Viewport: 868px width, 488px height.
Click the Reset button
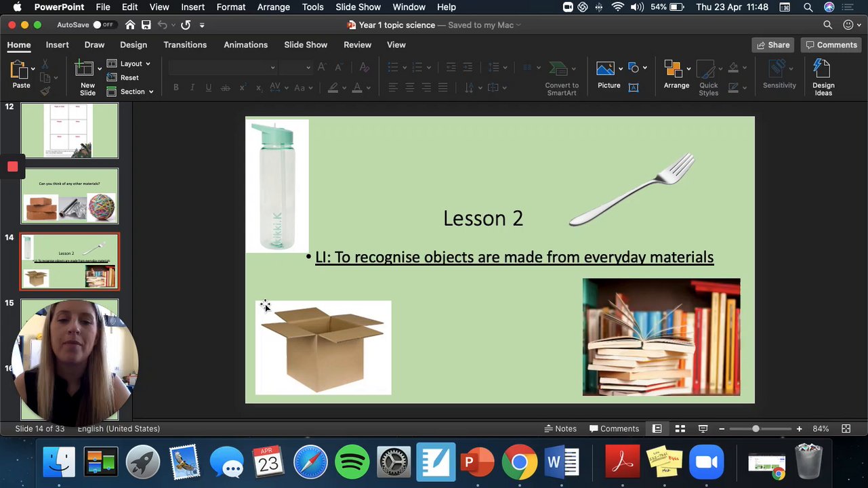(x=129, y=78)
